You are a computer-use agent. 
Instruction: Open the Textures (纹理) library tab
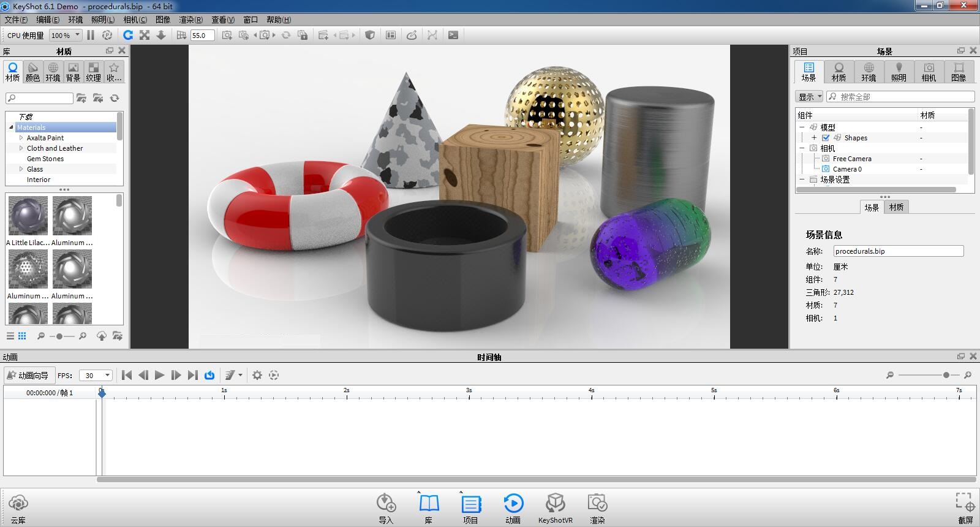93,72
